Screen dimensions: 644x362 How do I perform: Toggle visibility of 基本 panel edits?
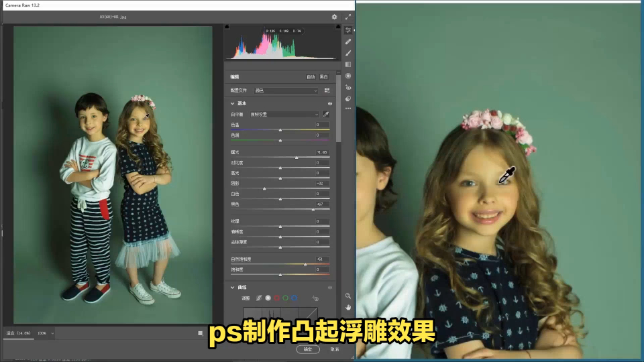(x=329, y=104)
